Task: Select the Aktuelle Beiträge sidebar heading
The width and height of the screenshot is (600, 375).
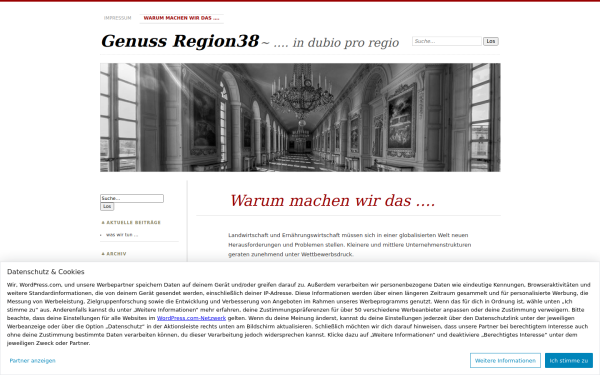Action: [131, 222]
